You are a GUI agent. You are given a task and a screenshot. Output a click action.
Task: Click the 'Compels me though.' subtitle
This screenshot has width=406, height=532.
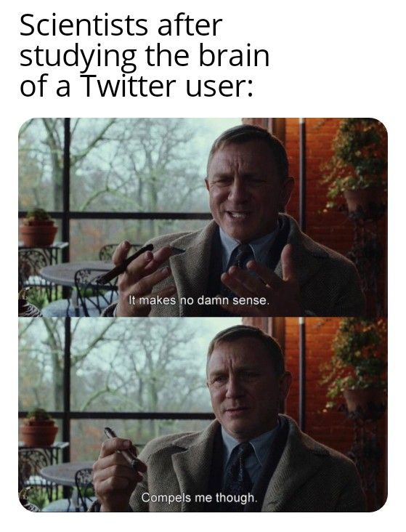(x=199, y=497)
